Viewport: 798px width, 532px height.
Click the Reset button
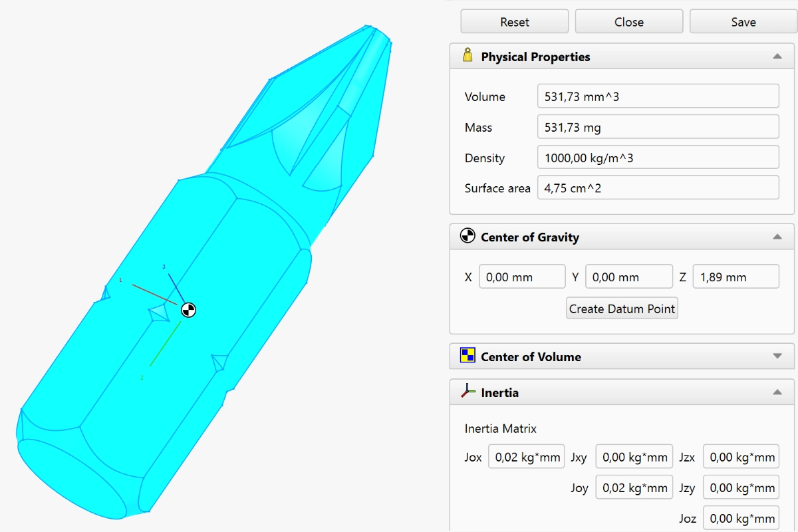tap(515, 22)
